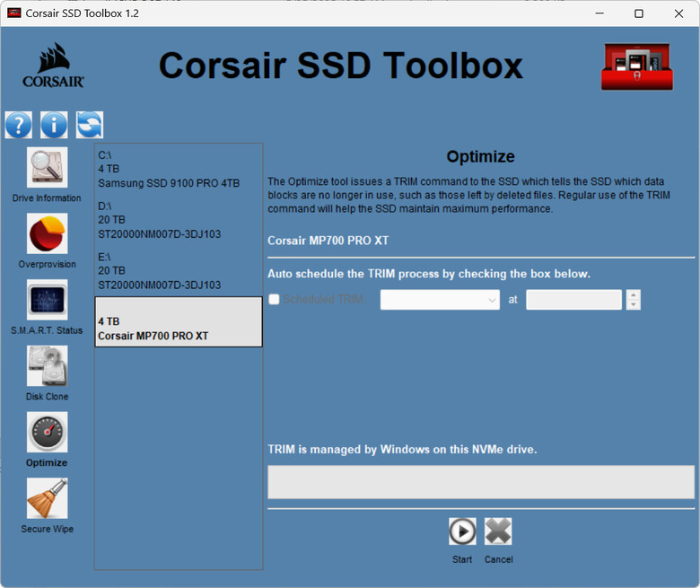
Task: Click the schedule time input field
Action: tap(573, 300)
